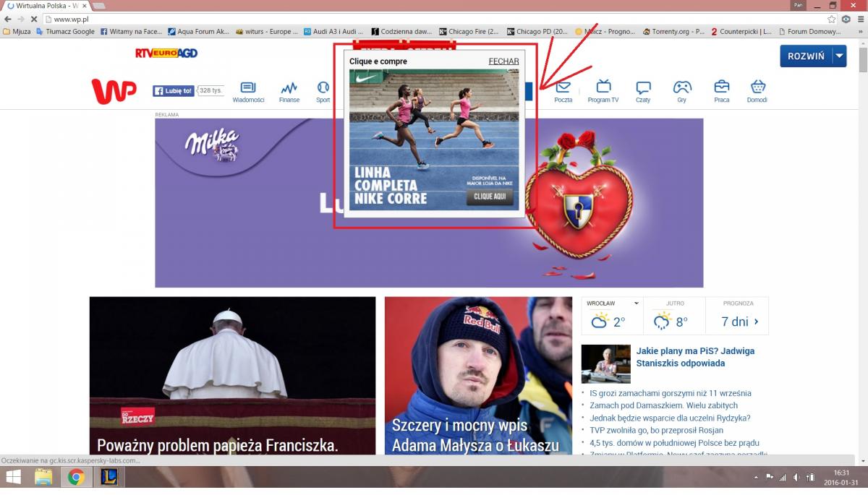Viewport: 868px width, 495px height.
Task: Open the Poczta mail icon
Action: coord(563,92)
